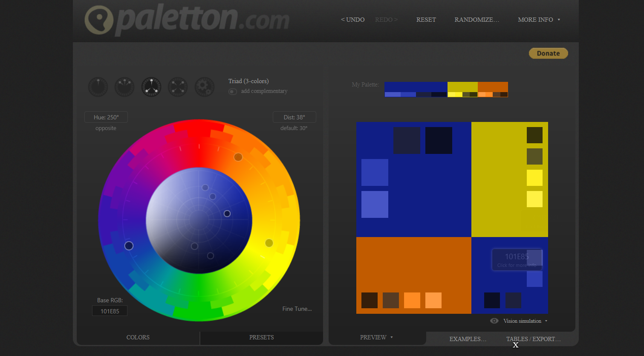Click the Base RGB input field

tap(110, 310)
